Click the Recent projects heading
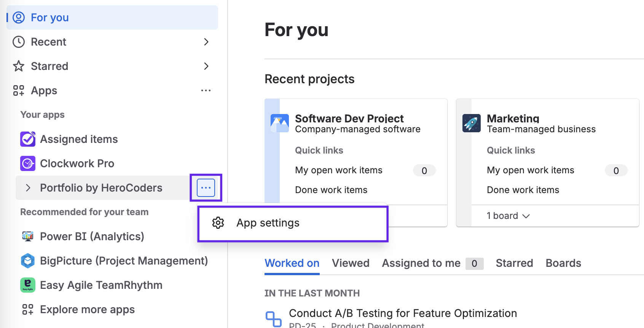 pyautogui.click(x=309, y=79)
